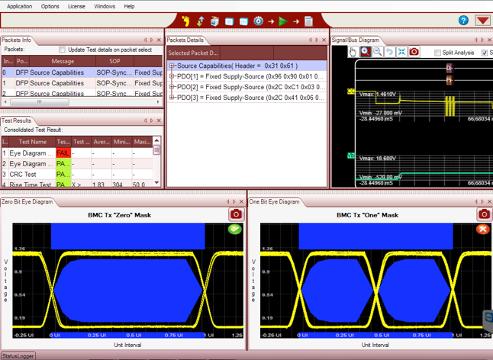Enable the Split Analysis checkbox
Viewport: 493px width, 360px height.
coord(437,53)
